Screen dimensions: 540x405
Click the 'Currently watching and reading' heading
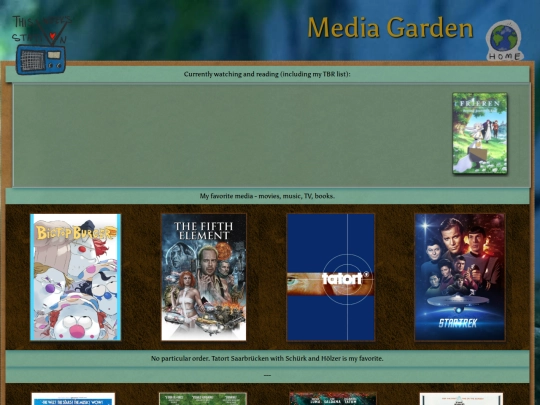[267, 74]
